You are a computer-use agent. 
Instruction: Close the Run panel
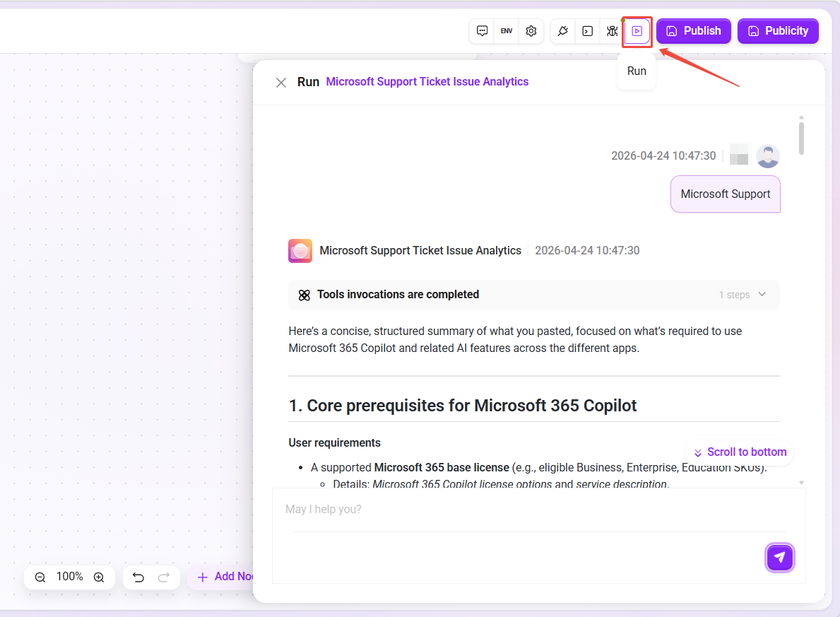(281, 83)
